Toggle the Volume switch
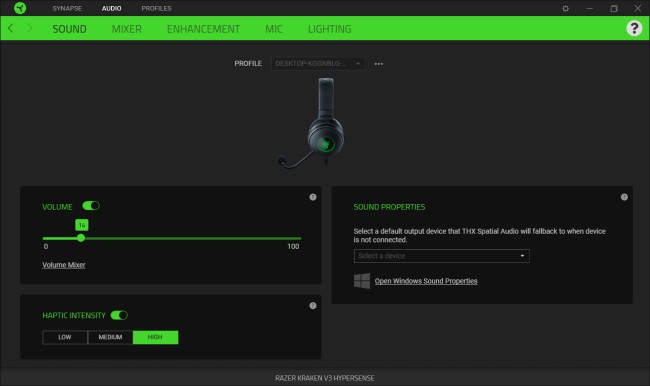650x386 pixels. pos(91,206)
